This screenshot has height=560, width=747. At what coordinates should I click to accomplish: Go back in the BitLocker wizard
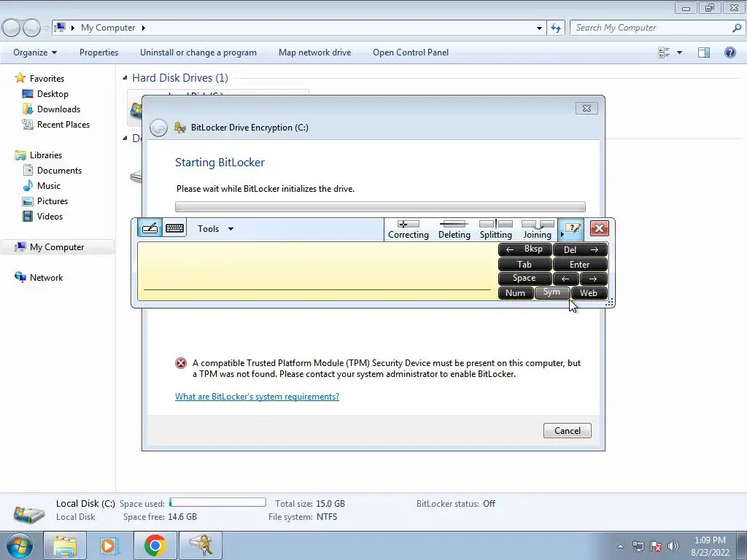(x=158, y=128)
